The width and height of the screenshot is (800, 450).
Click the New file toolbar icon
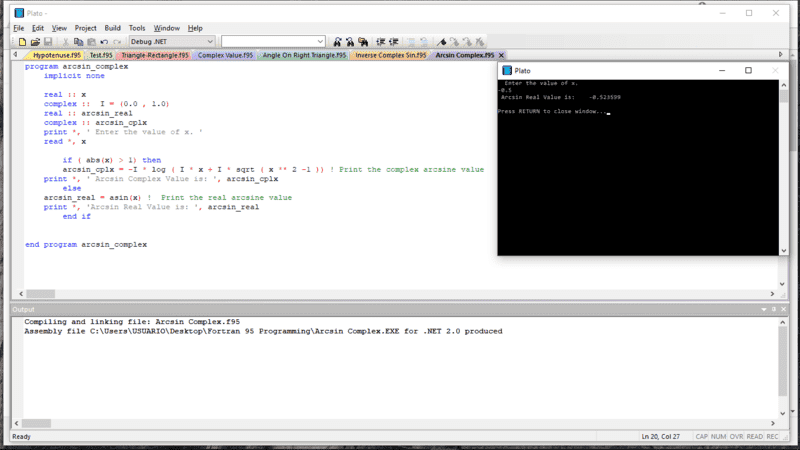[x=22, y=42]
